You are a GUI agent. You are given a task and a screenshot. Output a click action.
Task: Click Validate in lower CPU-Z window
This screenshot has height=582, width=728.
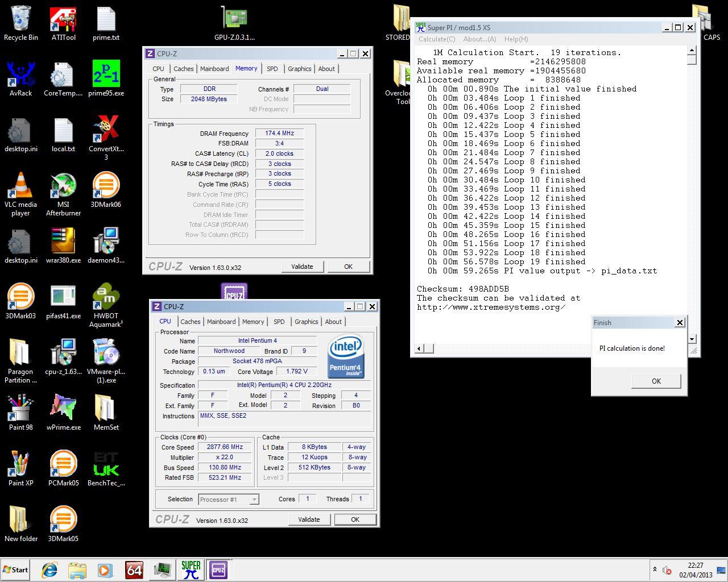tap(309, 519)
